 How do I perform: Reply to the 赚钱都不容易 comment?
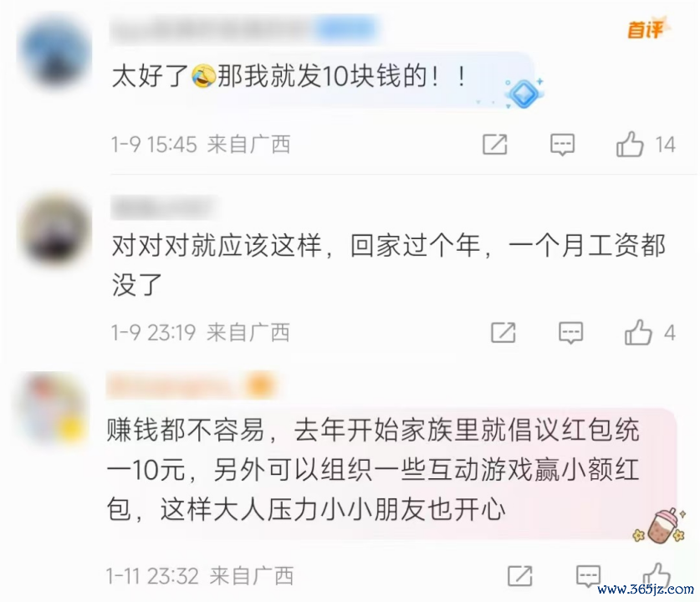click(588, 576)
